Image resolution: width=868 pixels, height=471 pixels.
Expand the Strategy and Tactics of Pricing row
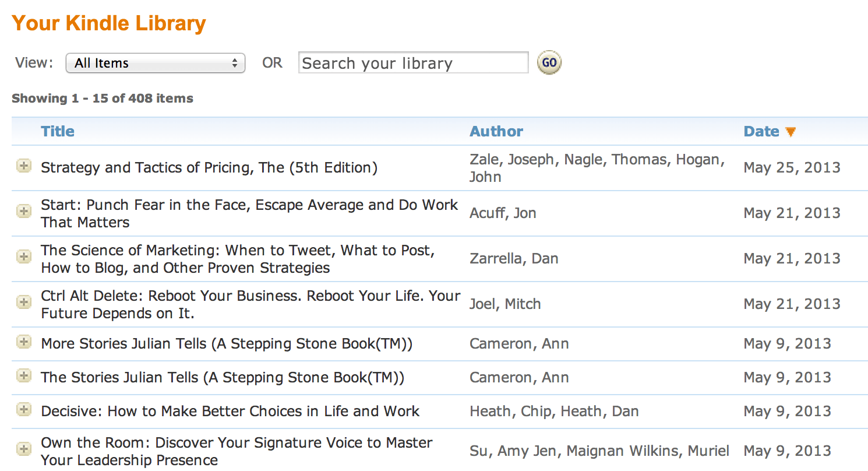pyautogui.click(x=23, y=167)
